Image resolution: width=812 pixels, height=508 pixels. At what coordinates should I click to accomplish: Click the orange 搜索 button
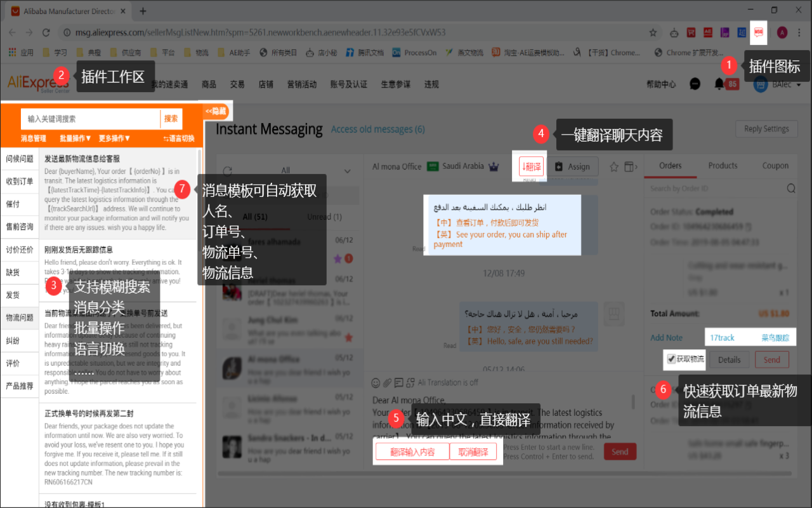point(171,119)
